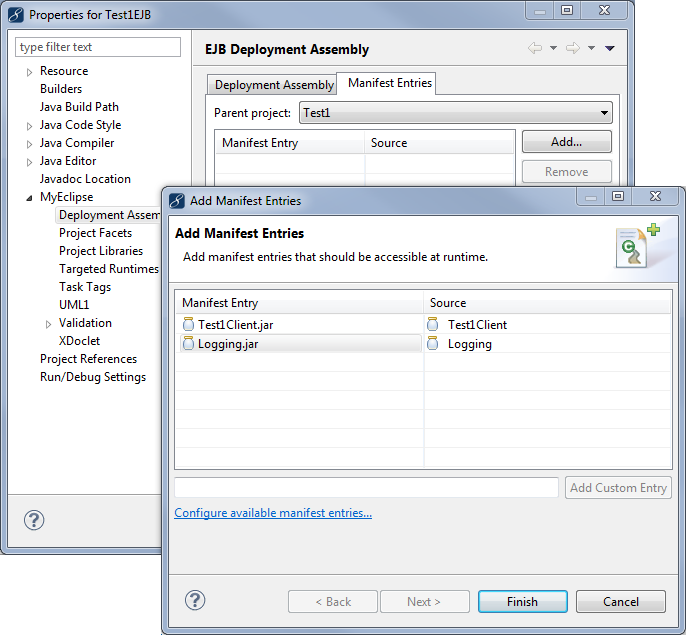The width and height of the screenshot is (686, 635).
Task: Select Project Facets in the tree
Action: [x=95, y=233]
